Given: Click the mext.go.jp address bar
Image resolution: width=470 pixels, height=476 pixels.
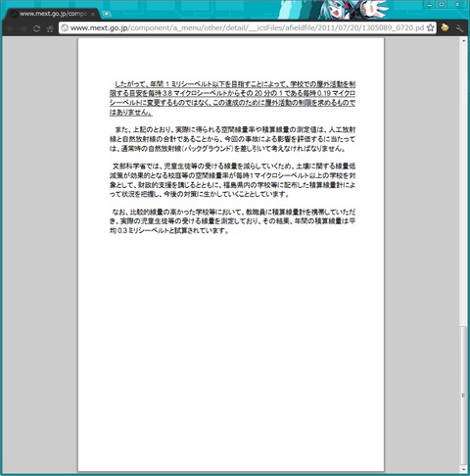Looking at the screenshot, I should point(248,27).
